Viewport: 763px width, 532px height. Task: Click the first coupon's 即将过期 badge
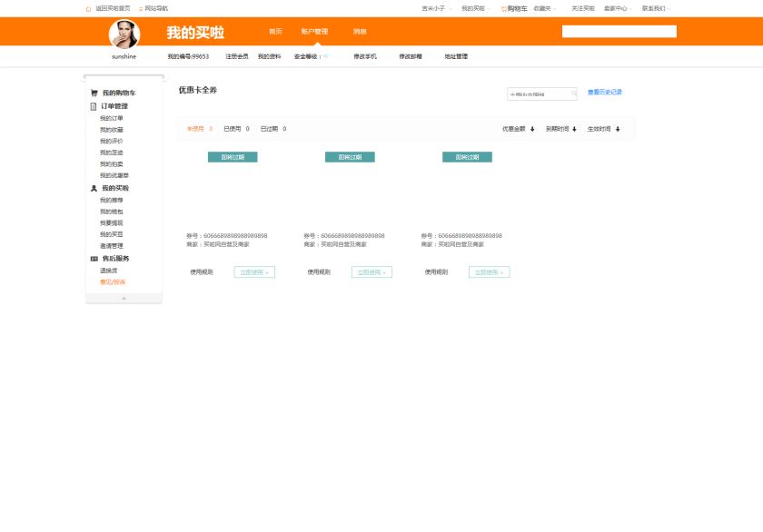tap(233, 157)
